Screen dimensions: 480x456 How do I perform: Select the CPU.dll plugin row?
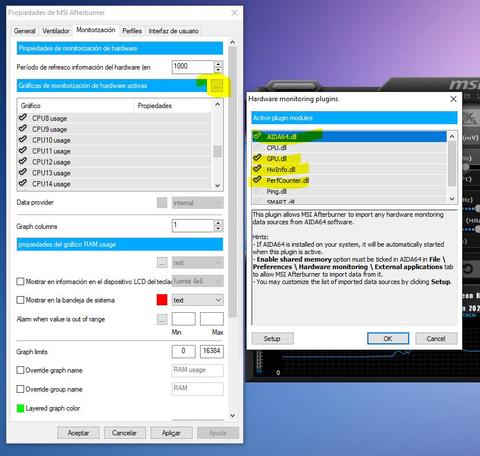pos(349,148)
